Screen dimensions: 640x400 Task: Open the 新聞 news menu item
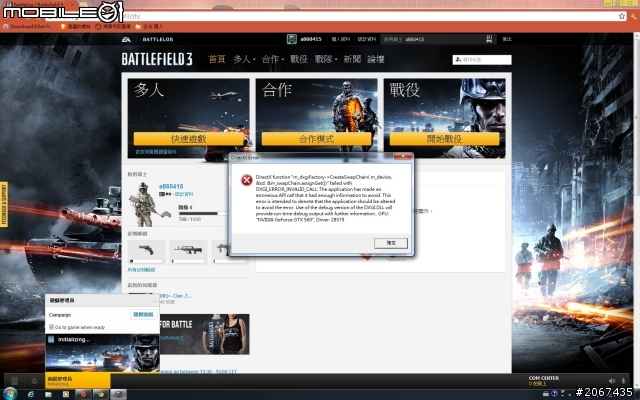tap(352, 59)
